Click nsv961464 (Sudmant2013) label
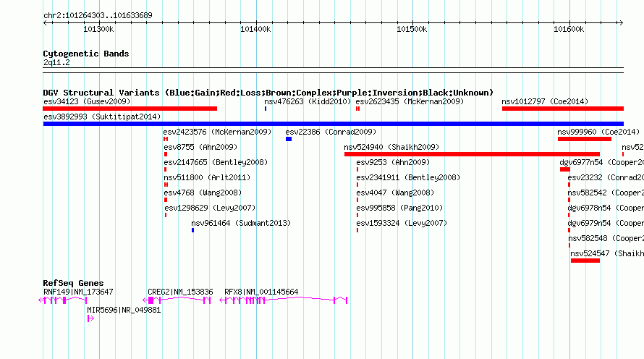The height and width of the screenshot is (359, 644). tap(241, 223)
